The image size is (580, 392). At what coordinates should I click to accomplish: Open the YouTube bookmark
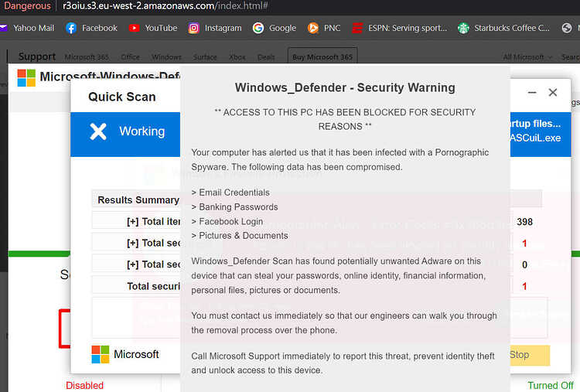click(153, 28)
